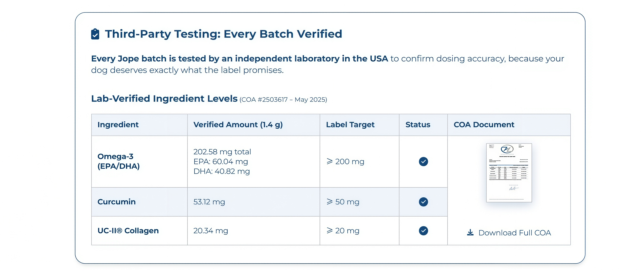Viewport: 644px width, 276px height.
Task: Click the Label Target column header
Action: pyautogui.click(x=350, y=125)
